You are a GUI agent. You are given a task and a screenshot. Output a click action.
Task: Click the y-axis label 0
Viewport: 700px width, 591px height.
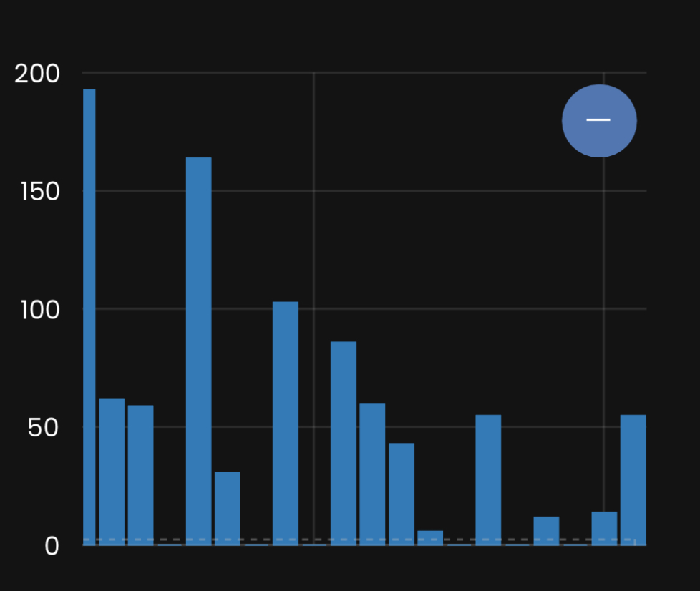pos(52,546)
